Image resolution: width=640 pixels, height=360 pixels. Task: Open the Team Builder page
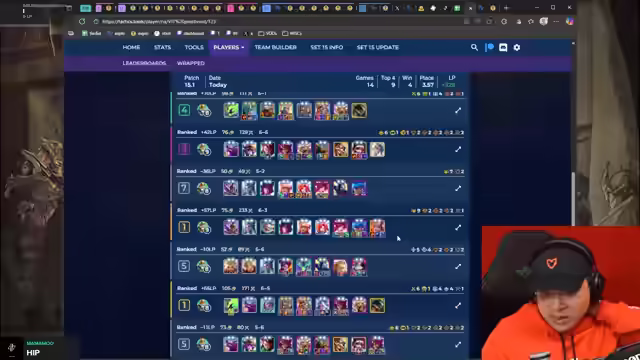[276, 47]
